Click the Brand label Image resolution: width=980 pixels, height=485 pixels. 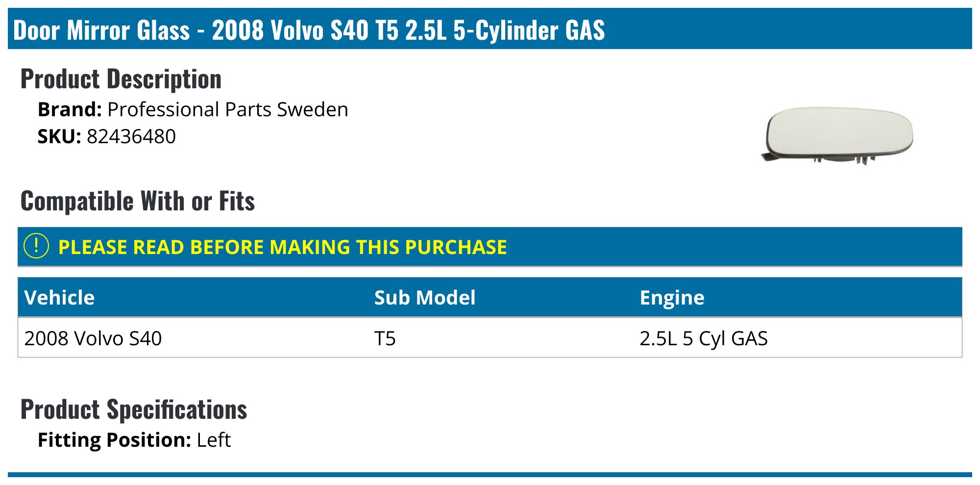(70, 109)
